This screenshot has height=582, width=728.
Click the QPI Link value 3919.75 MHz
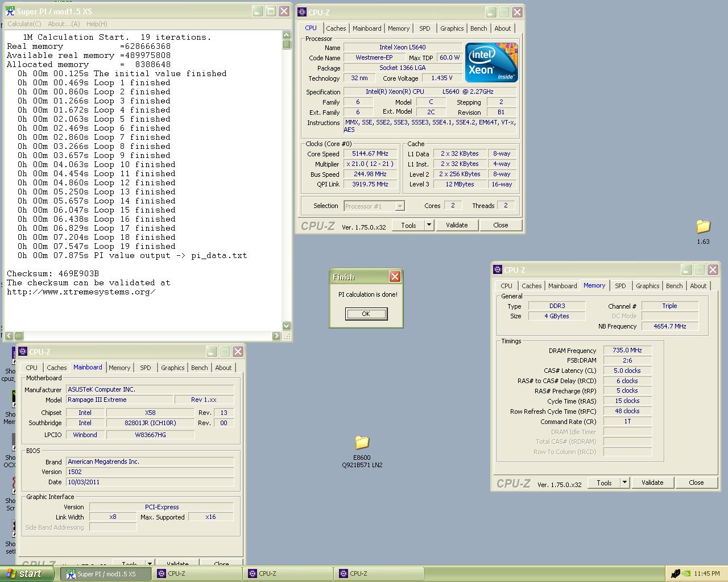pos(370,185)
